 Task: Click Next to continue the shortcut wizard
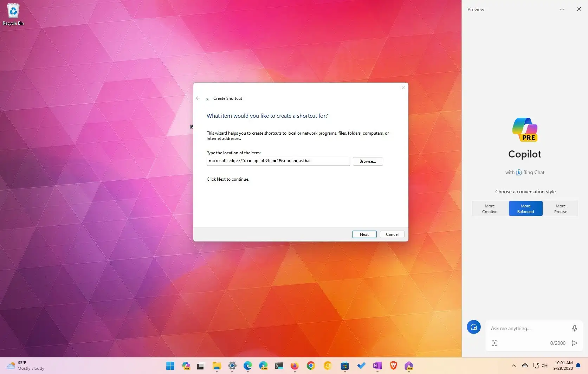[364, 234]
